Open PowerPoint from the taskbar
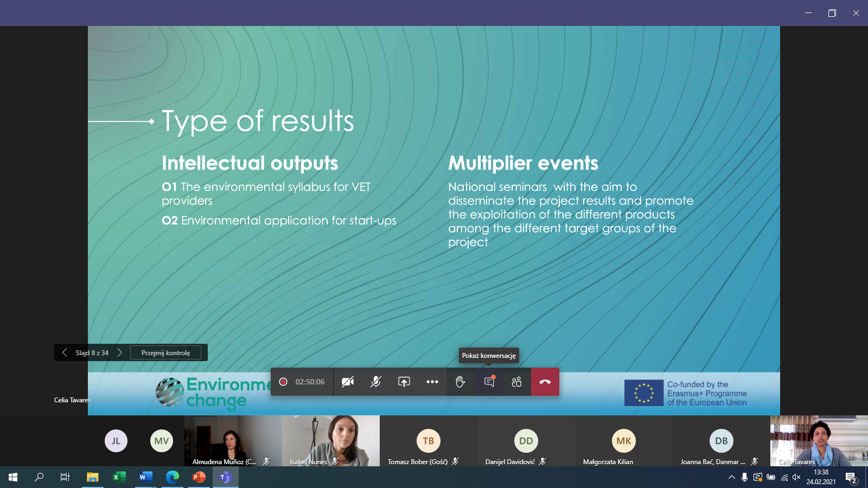This screenshot has height=488, width=868. point(199,477)
